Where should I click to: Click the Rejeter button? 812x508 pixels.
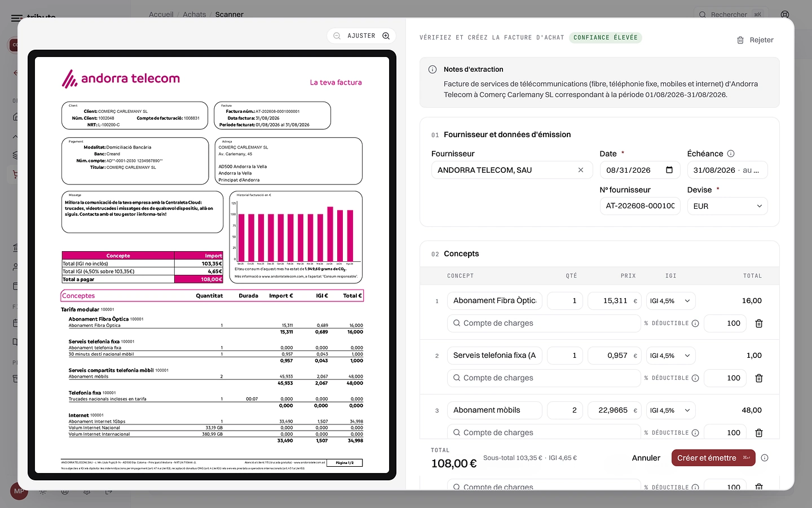coord(755,40)
